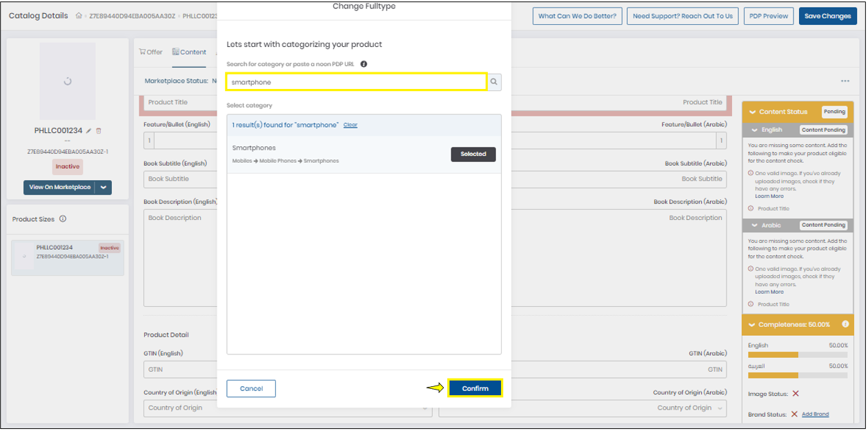Click the X icon beside Image Status
Image resolution: width=868 pixels, height=431 pixels.
[x=797, y=392]
